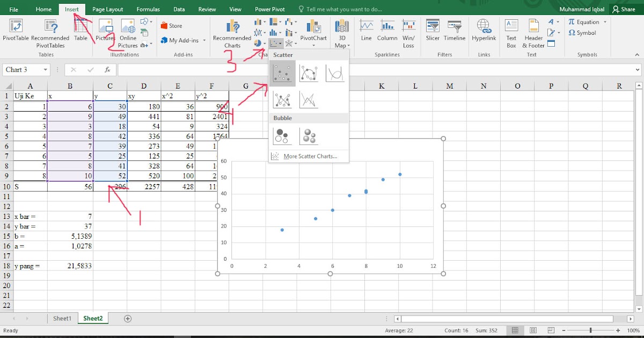Switch to the Sheet1 tab
644x338 pixels.
coord(62,318)
